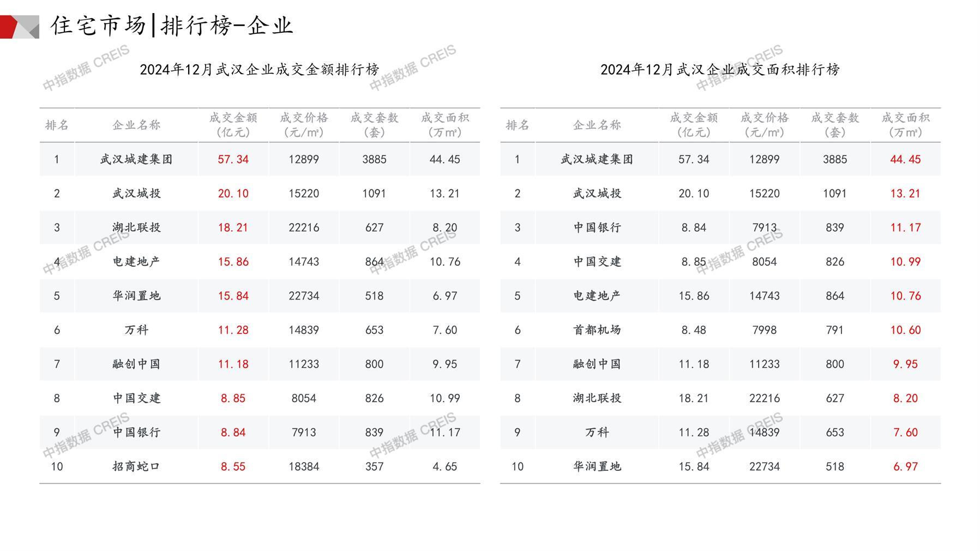Select the 成交面积排行榜 table title

[x=719, y=70]
